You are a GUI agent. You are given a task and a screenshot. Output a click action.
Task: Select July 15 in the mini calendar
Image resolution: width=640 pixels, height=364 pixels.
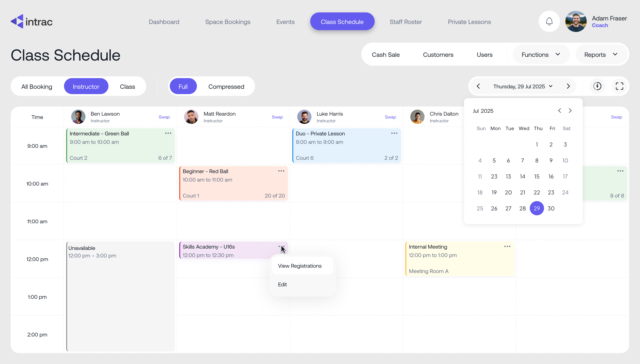[537, 176]
